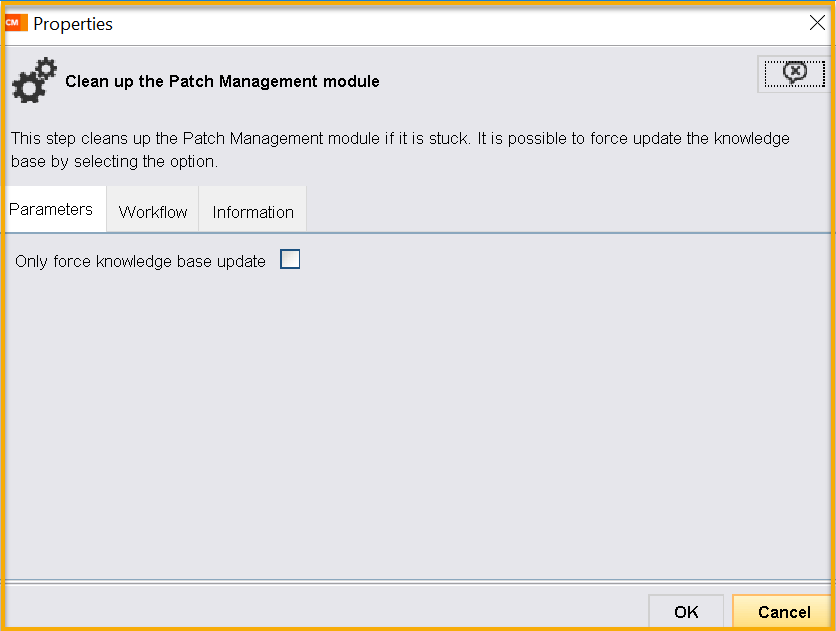Click the blank tab strip right of Information
Image resolution: width=836 pixels, height=631 pixels.
(570, 210)
